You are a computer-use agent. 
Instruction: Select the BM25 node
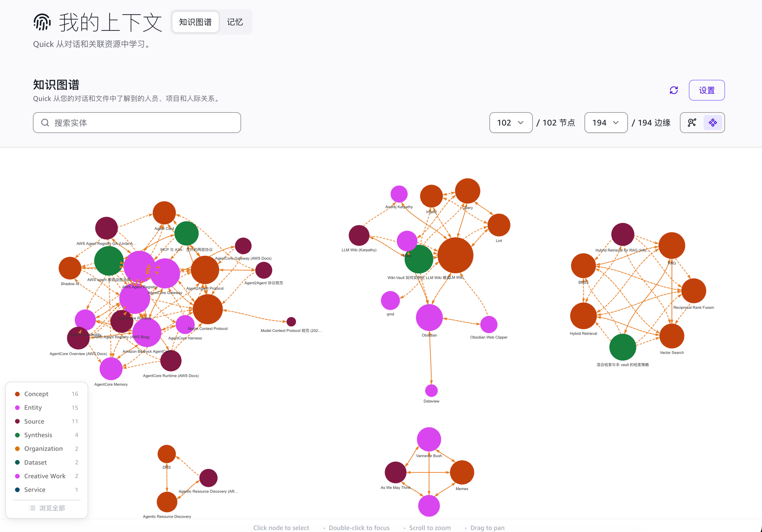(583, 266)
